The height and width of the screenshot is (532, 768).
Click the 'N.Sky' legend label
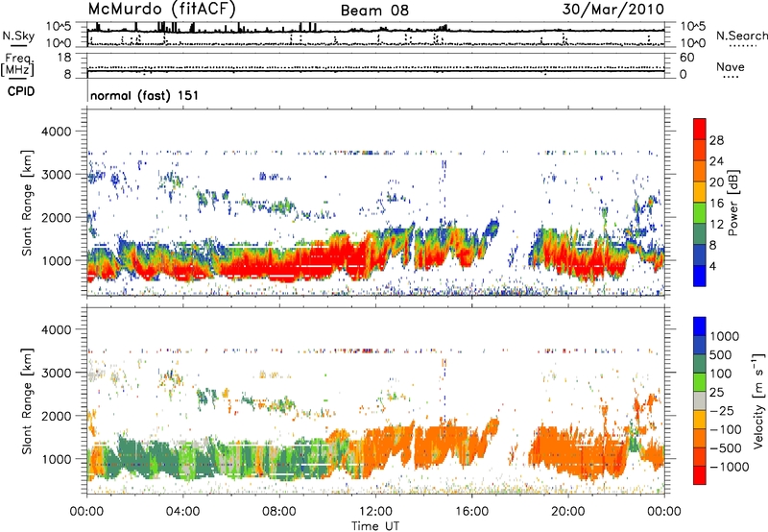pyautogui.click(x=18, y=36)
